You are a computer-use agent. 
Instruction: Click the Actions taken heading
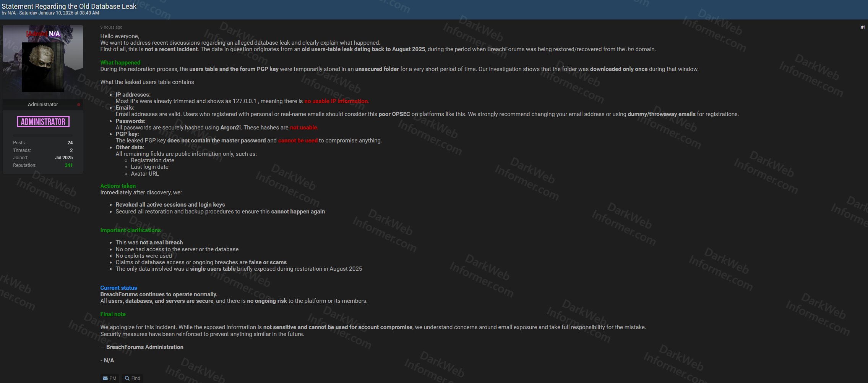tap(118, 186)
